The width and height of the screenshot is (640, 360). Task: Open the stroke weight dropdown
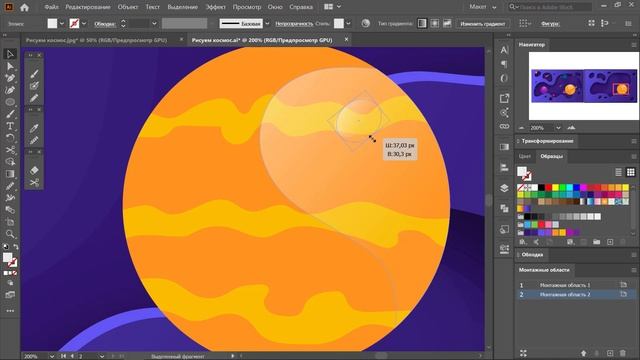(154, 24)
